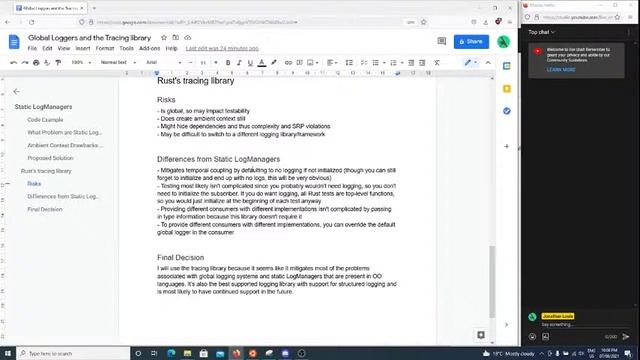The height and width of the screenshot is (360, 640).
Task: Close the document outline with back arrow
Action: 16,91
